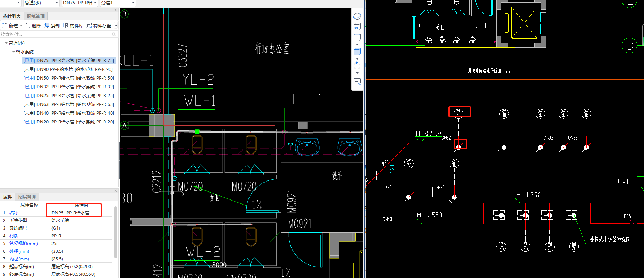644x278 pixels.
Task: Click the 名称 property label
Action: pos(14,213)
